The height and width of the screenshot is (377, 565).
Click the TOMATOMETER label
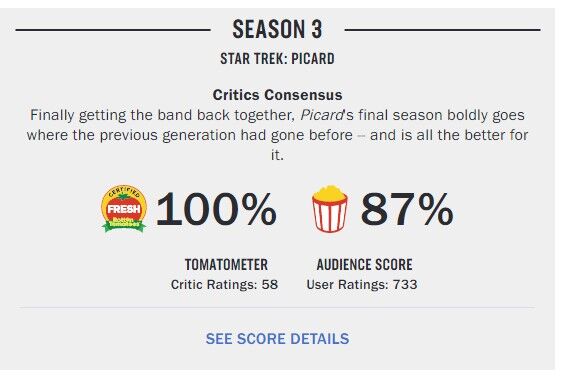point(226,265)
